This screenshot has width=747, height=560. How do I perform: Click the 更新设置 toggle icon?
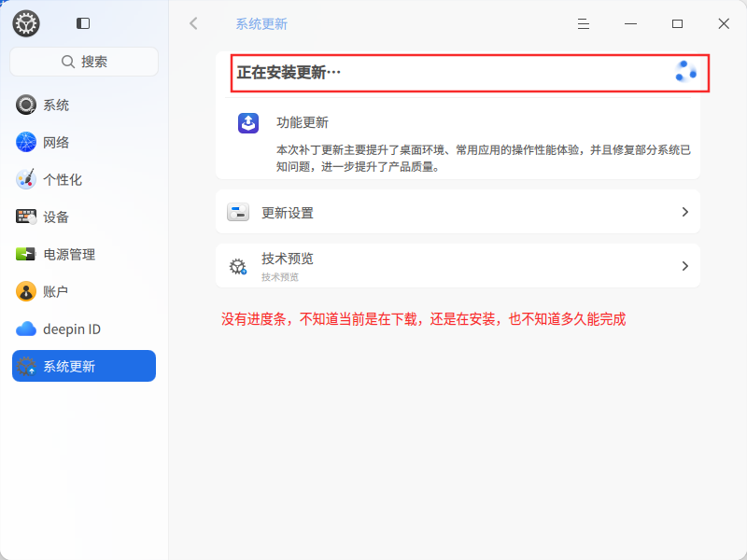(238, 212)
